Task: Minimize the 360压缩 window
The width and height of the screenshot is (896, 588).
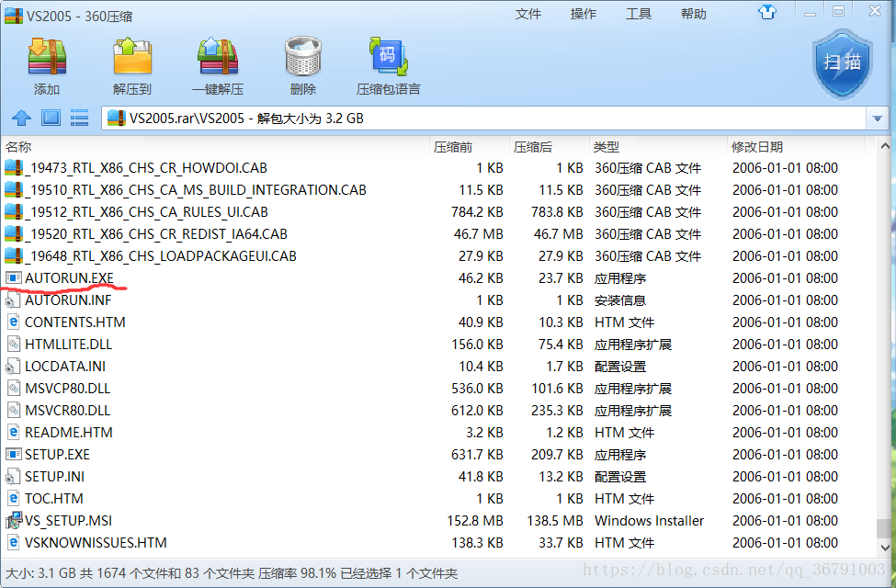Action: tap(810, 13)
